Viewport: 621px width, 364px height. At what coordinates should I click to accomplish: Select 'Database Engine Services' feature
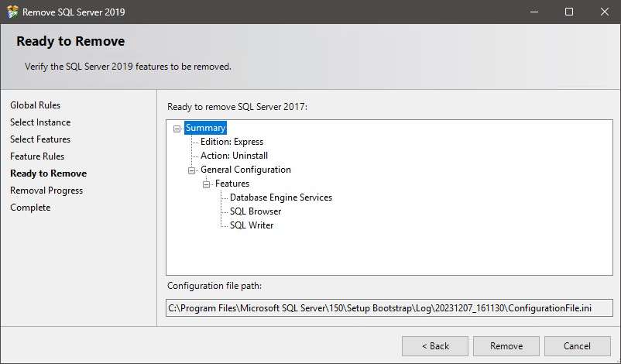(281, 197)
